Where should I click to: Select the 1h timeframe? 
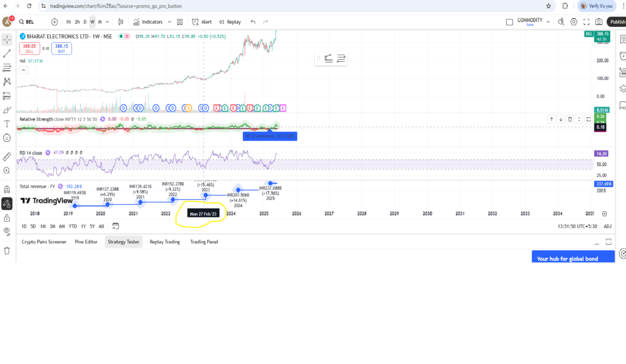(x=68, y=22)
